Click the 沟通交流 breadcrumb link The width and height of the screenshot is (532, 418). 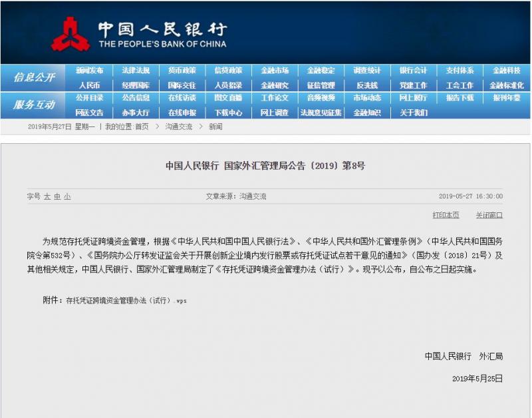[179, 126]
